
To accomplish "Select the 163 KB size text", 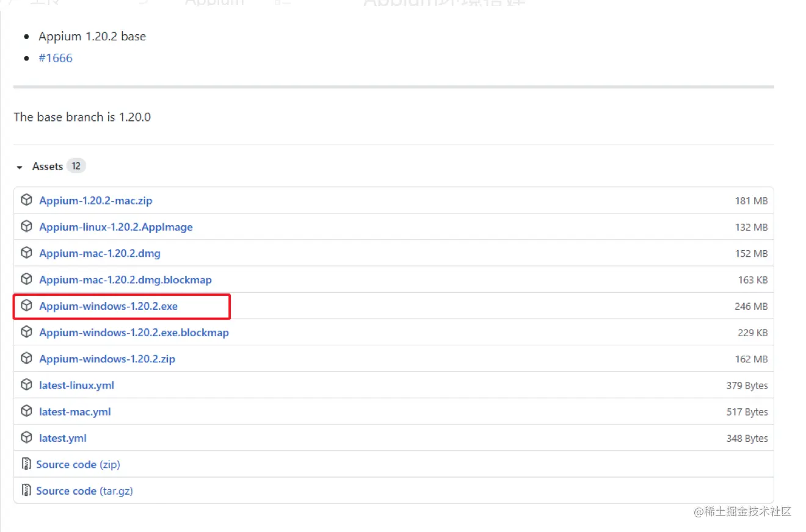I will (753, 280).
